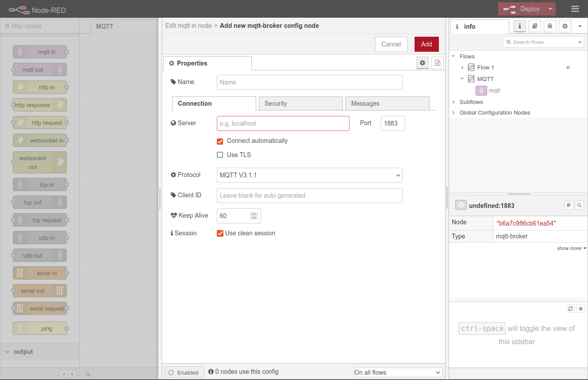Select the ping palette node
Image resolution: width=588 pixels, height=380 pixels.
coord(40,328)
